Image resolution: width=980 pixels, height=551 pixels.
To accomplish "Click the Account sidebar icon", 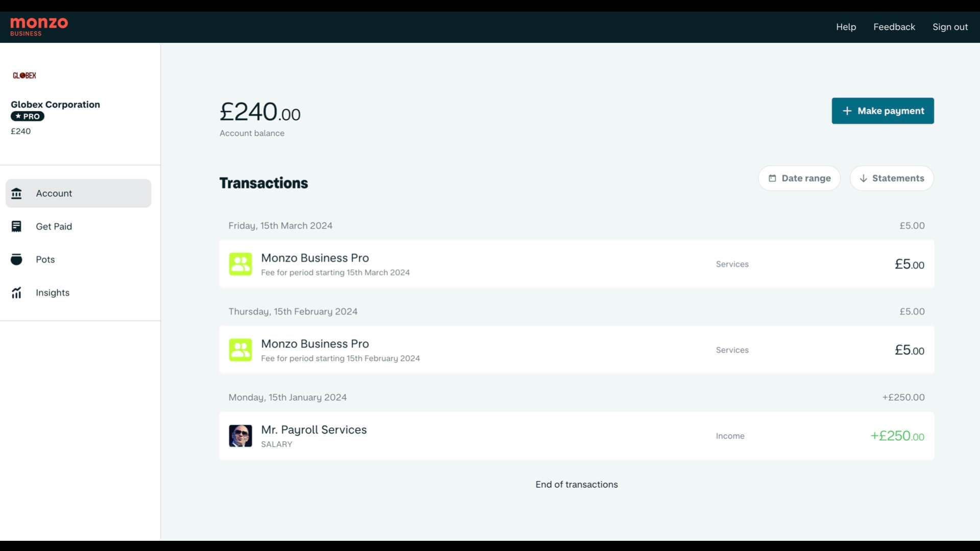I will pyautogui.click(x=16, y=193).
